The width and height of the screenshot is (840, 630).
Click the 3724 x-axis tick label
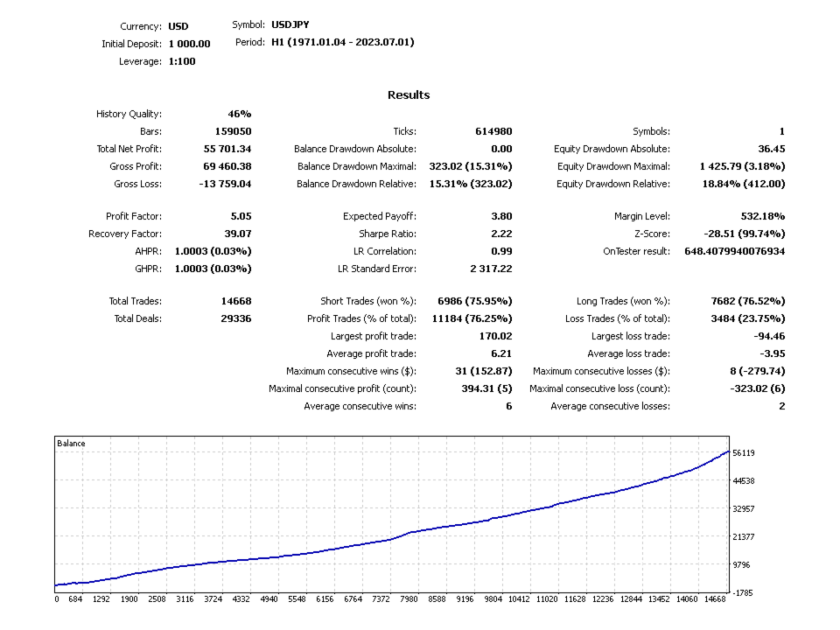click(213, 599)
